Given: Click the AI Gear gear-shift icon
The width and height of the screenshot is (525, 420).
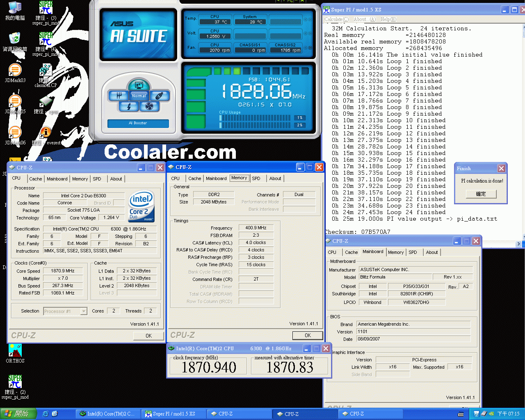Looking at the screenshot, I should [119, 96].
